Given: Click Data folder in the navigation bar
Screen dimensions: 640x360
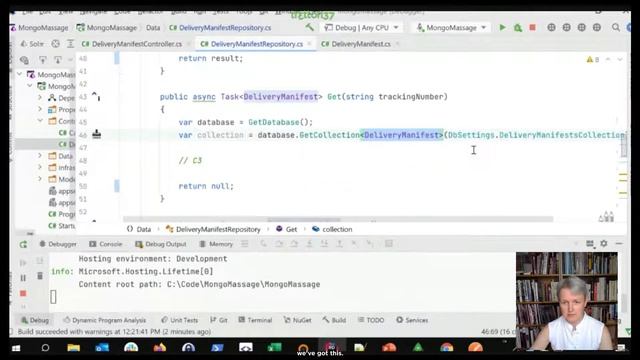Looking at the screenshot, I should (153, 28).
